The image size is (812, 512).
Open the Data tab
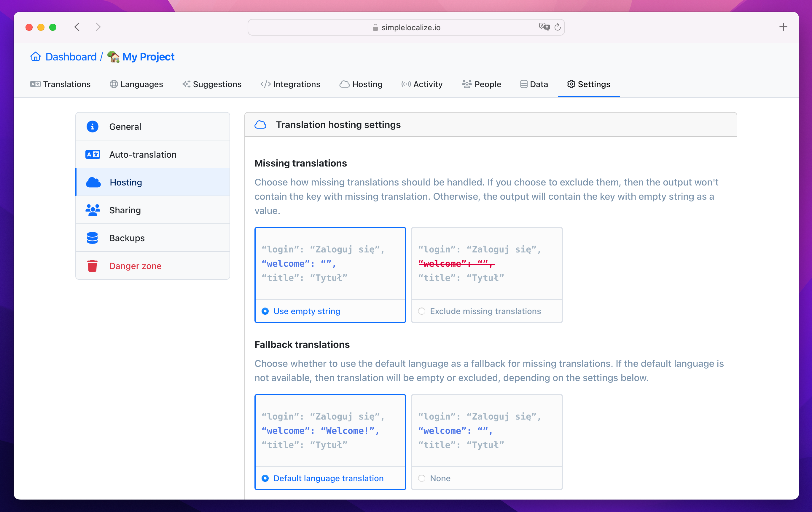pos(534,84)
